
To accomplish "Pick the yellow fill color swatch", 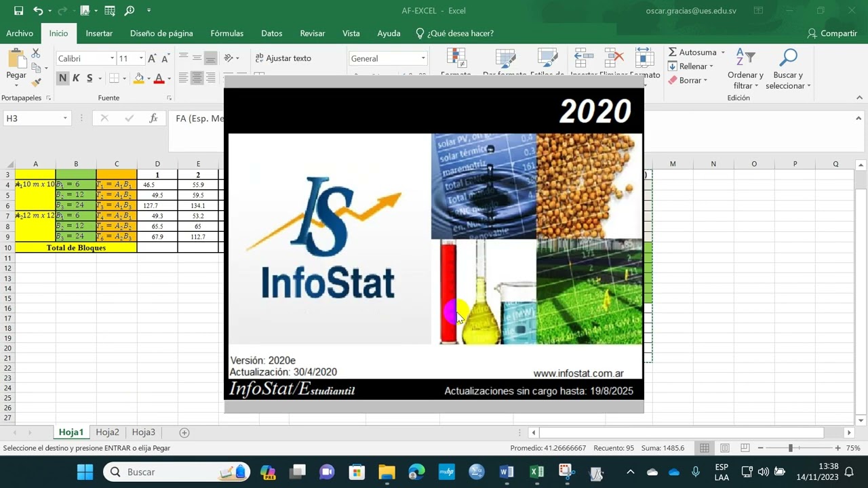I will (138, 79).
